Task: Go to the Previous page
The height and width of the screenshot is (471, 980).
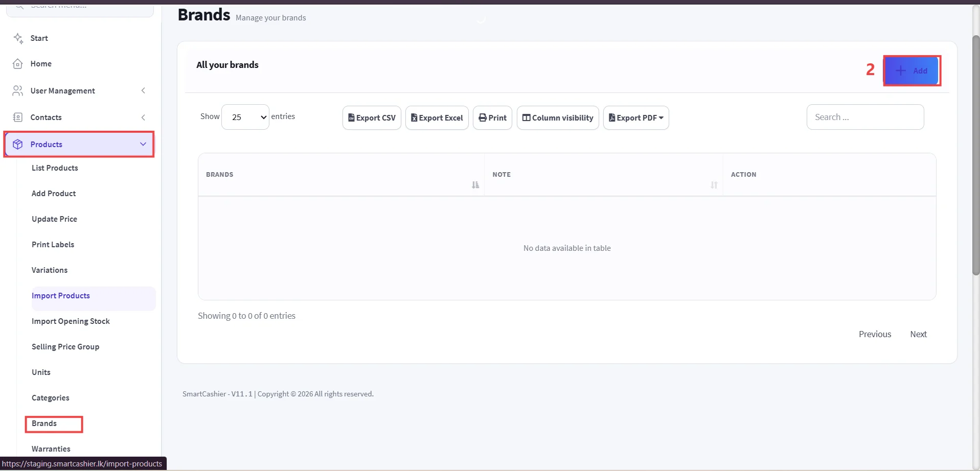Action: pyautogui.click(x=875, y=334)
